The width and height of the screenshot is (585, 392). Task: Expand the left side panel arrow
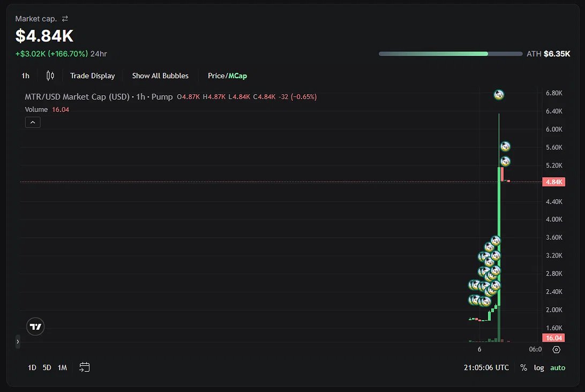point(18,342)
